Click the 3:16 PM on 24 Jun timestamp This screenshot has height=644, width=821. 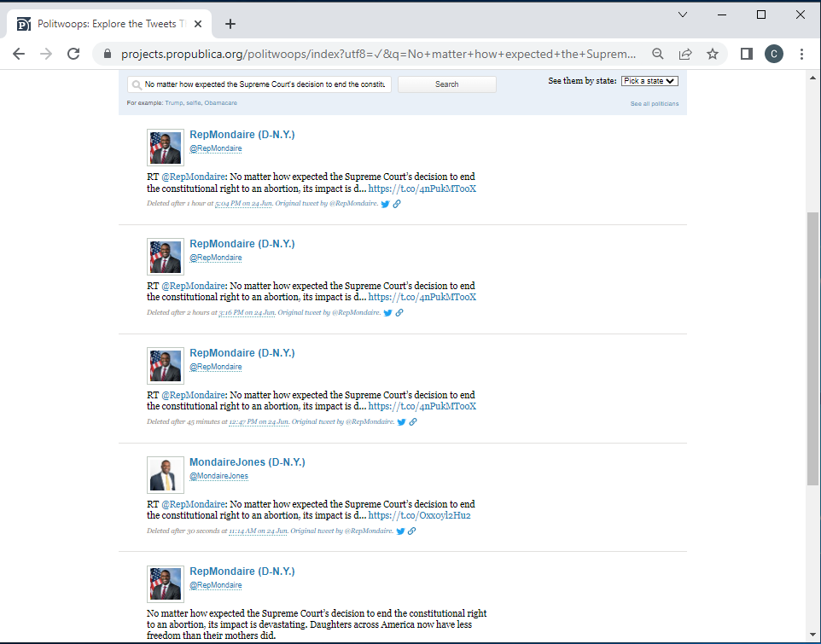point(247,313)
